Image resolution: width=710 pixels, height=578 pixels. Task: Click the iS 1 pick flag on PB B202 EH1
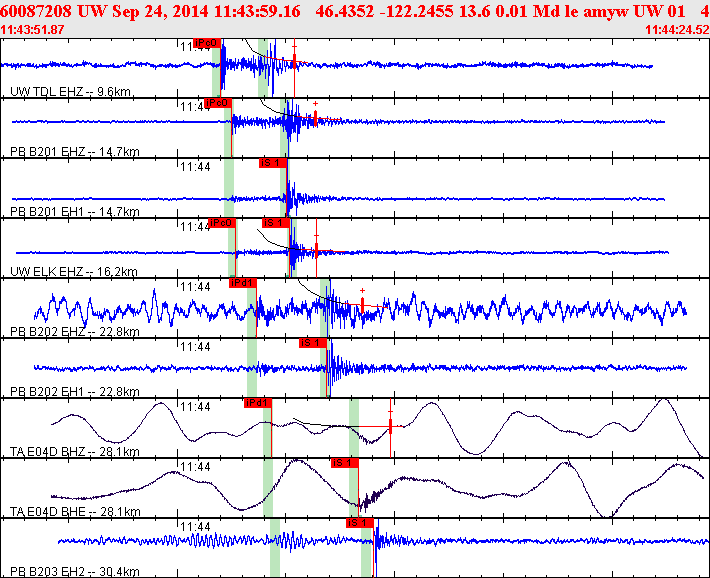(313, 343)
